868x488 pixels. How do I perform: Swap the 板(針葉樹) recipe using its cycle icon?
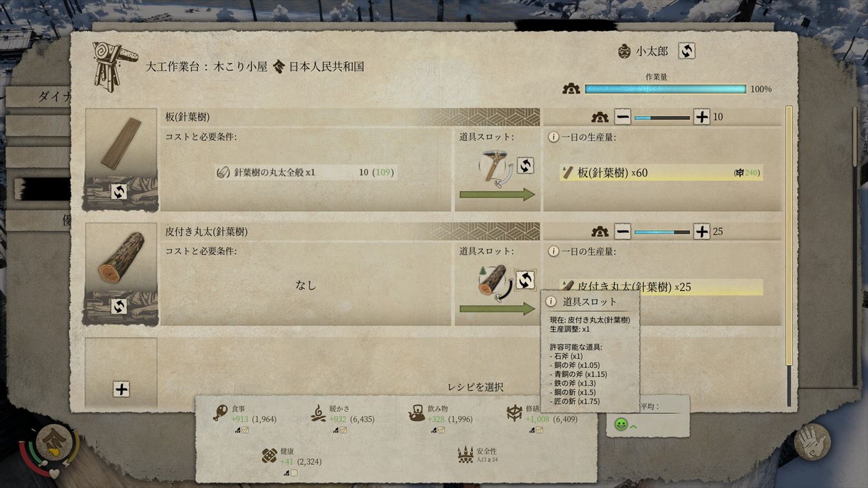point(119,192)
